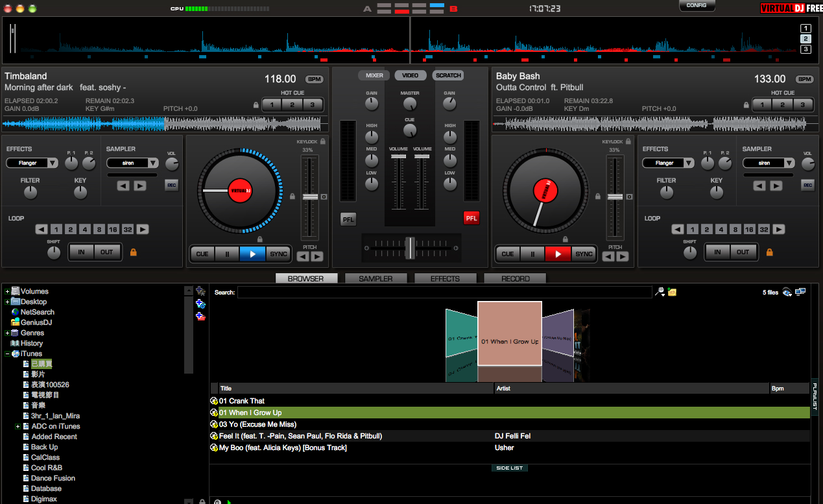Toggle the orange loop lock on Timbaland deck
The width and height of the screenshot is (823, 504).
tap(134, 252)
